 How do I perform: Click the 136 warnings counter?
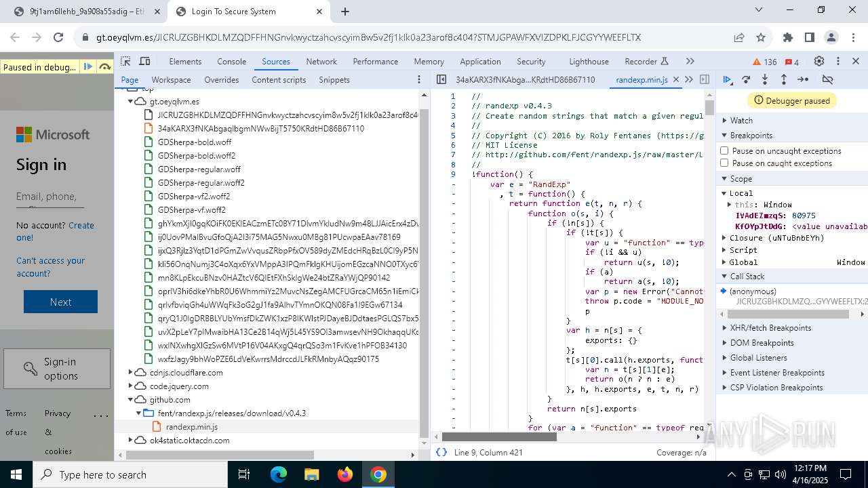coord(765,62)
